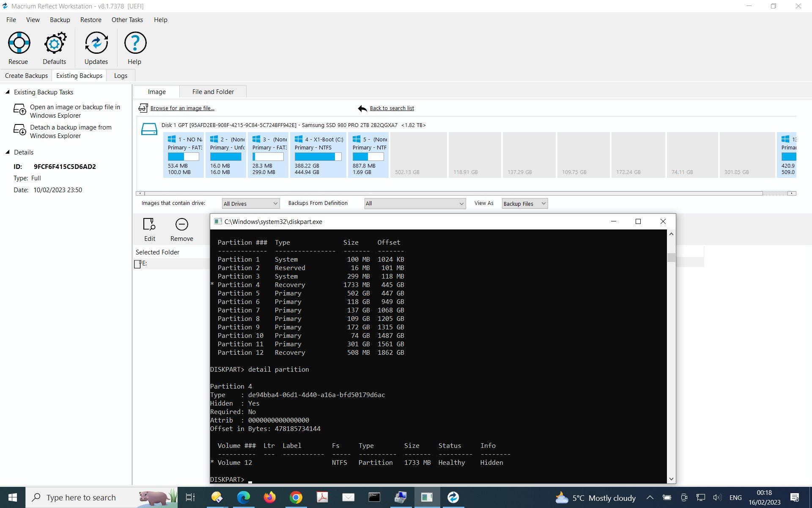This screenshot has height=508, width=812.
Task: Click Back to search list link
Action: click(x=392, y=108)
